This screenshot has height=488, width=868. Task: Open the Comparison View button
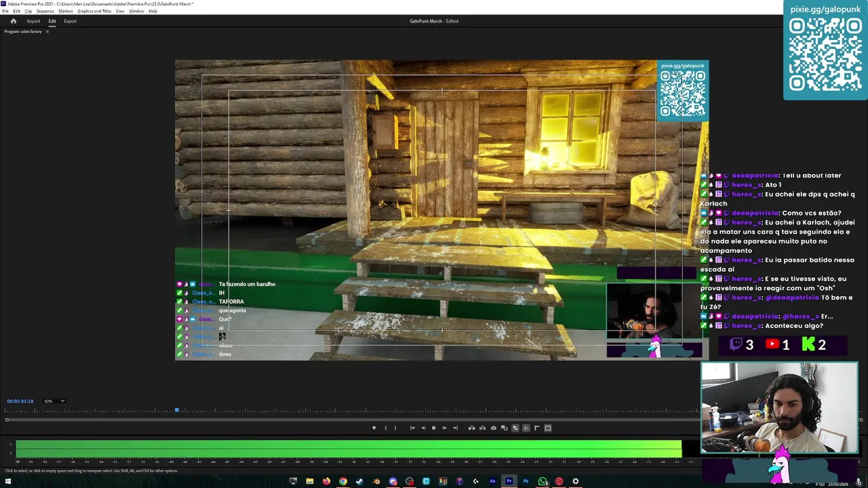click(x=504, y=428)
